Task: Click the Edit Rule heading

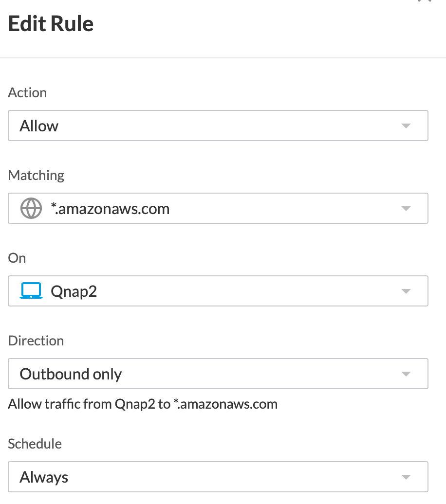Action: [x=51, y=24]
